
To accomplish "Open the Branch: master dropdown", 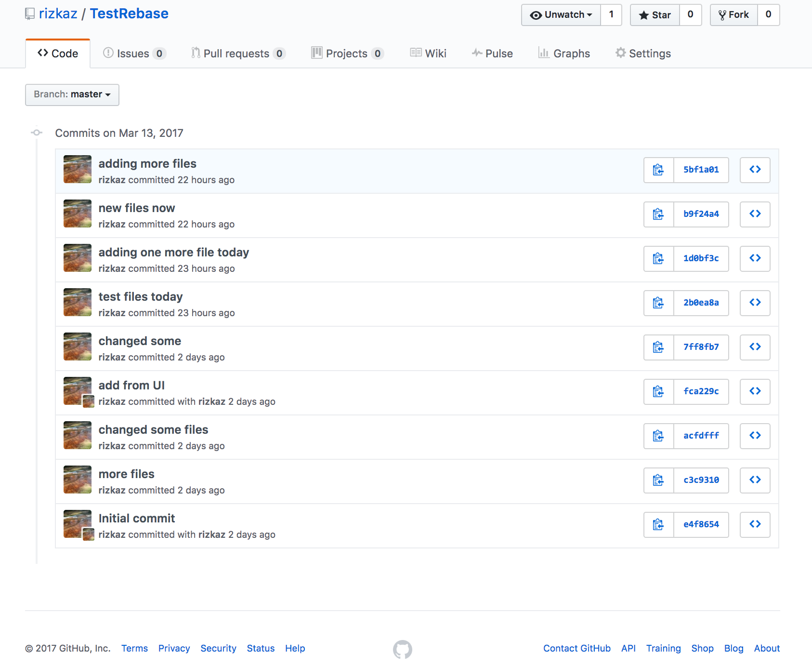I will pos(72,95).
